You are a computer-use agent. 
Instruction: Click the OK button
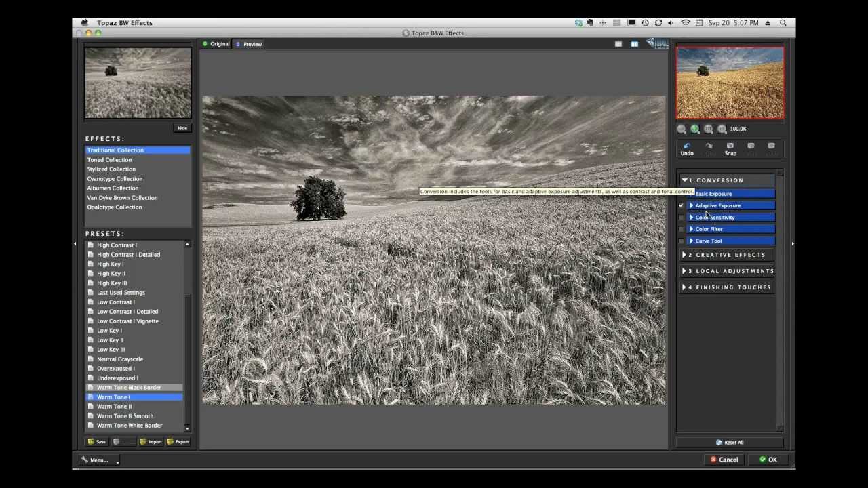point(768,460)
